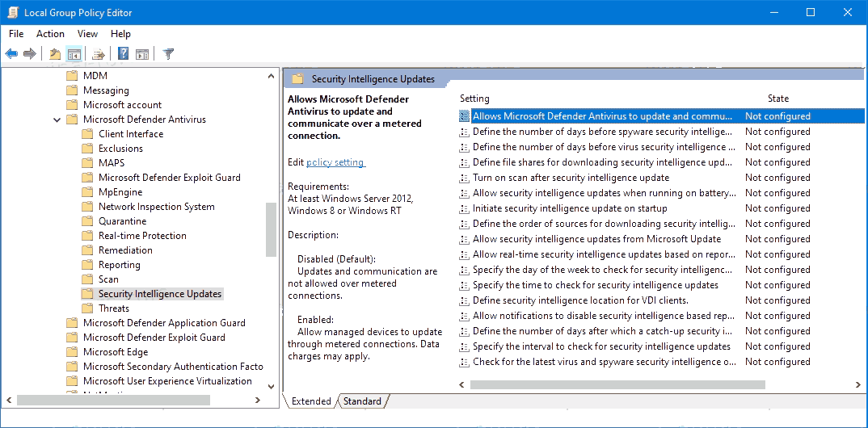Viewport: 868px width, 428px height.
Task: Click policy icon for 'Specify the time to check'
Action: pyautogui.click(x=464, y=285)
